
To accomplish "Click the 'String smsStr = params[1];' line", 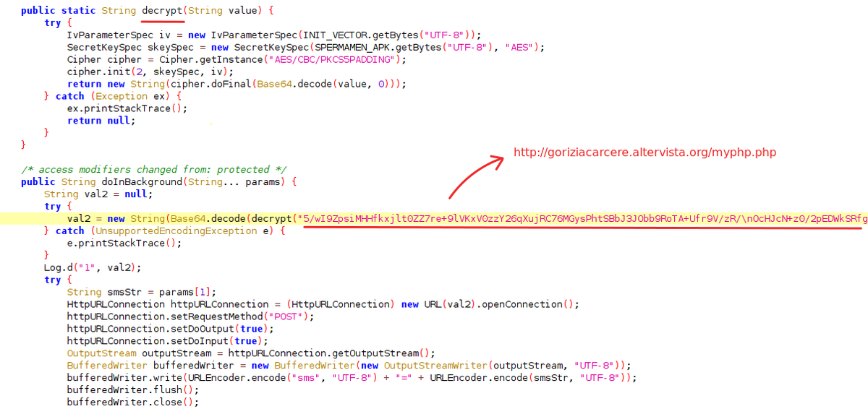I will 142,292.
